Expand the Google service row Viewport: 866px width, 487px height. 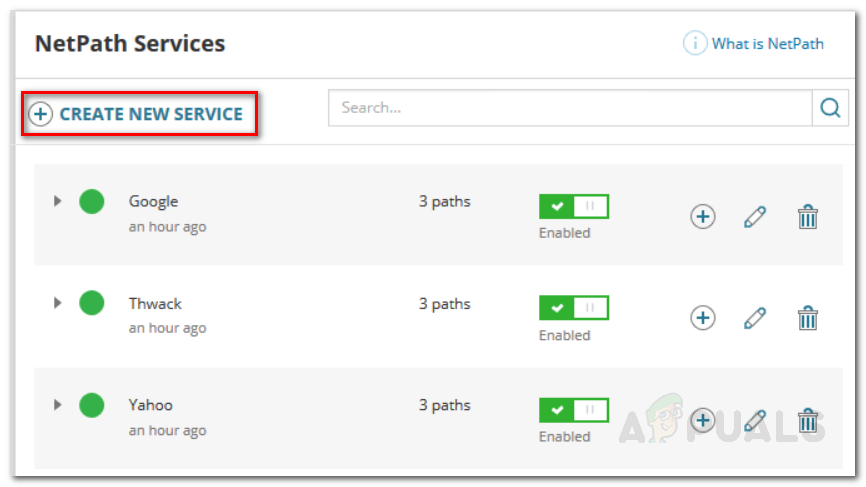pyautogui.click(x=58, y=201)
